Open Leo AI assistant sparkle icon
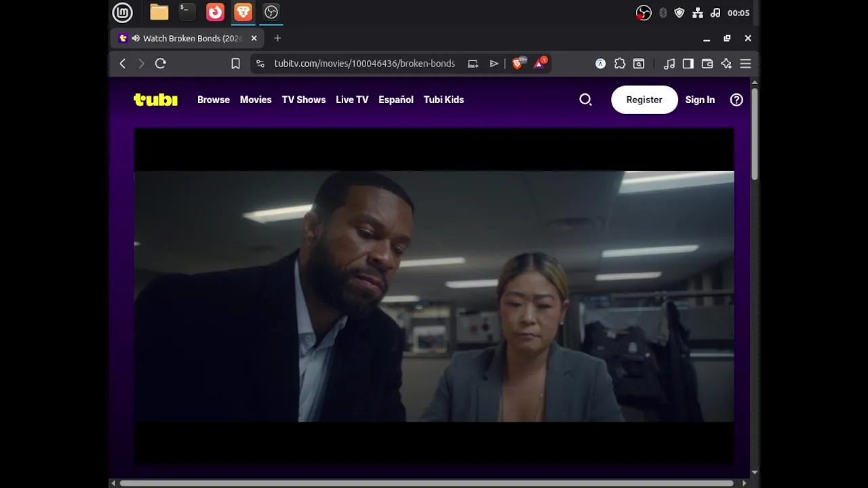This screenshot has height=488, width=868. tap(726, 64)
